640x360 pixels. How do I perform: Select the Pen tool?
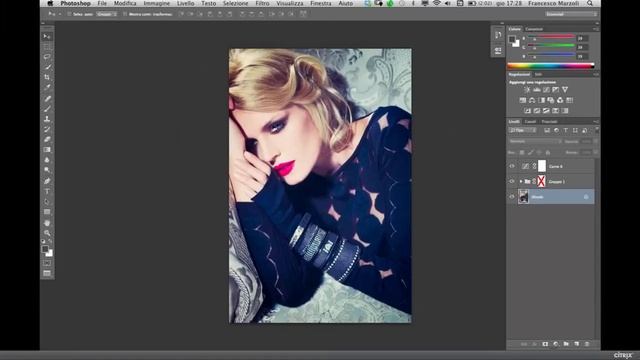click(47, 181)
